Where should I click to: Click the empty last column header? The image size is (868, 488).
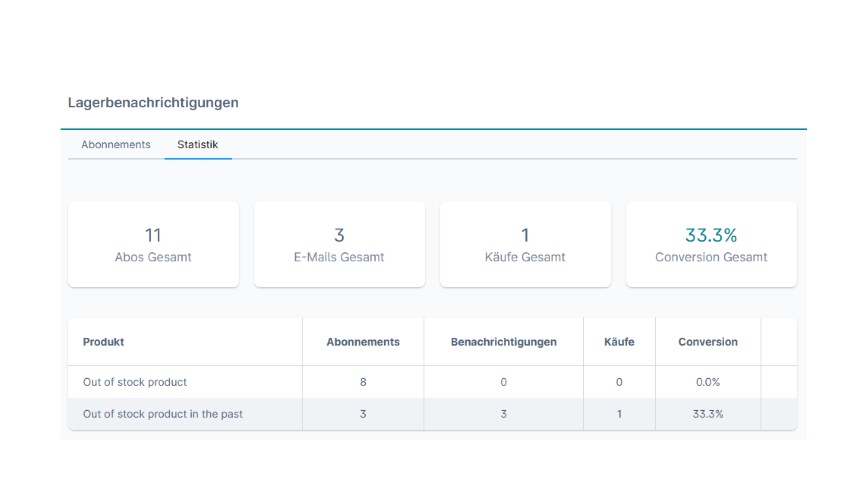(778, 342)
